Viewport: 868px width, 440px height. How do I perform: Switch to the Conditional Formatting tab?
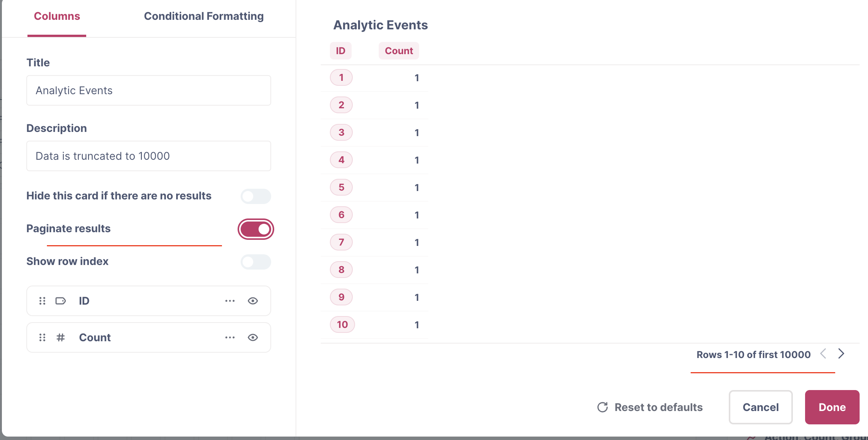(203, 16)
